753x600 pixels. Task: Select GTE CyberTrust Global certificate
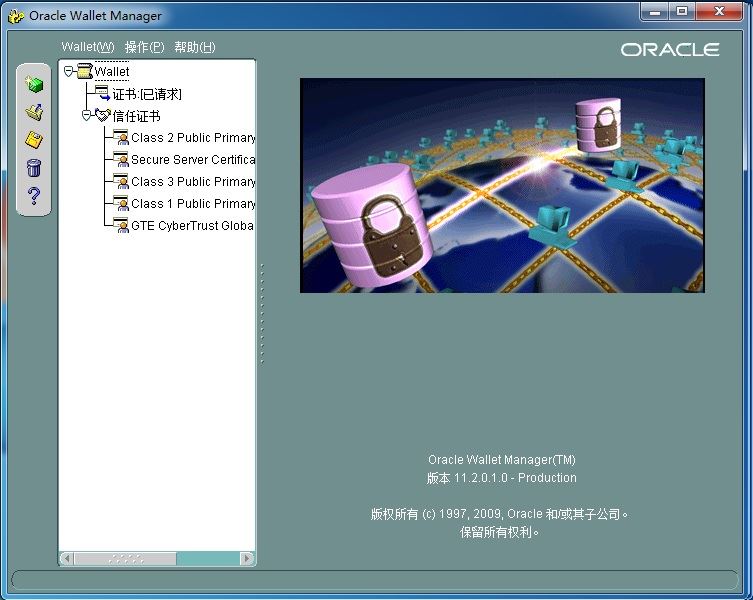(193, 226)
